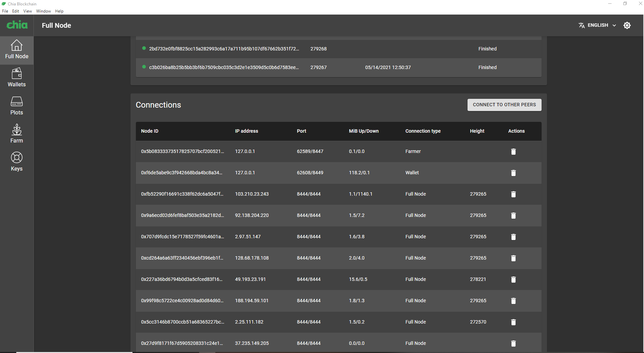The width and height of the screenshot is (644, 353).
Task: Remove peer 92.138.204.220 connection
Action: [x=513, y=216]
